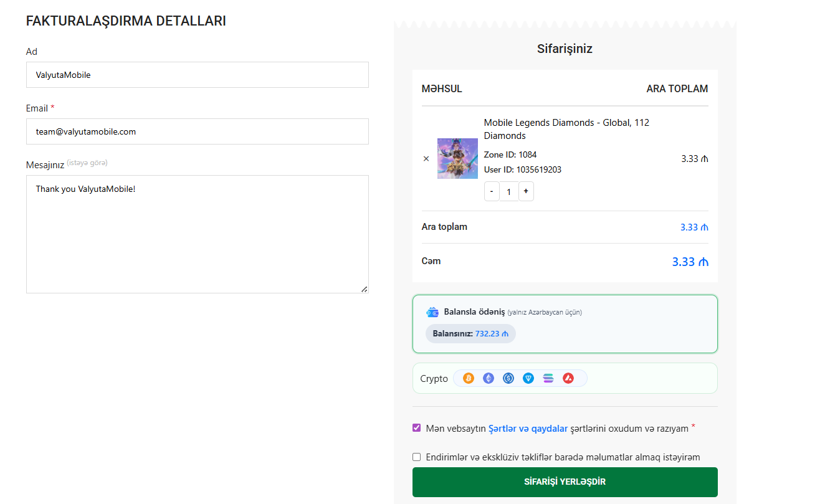This screenshot has height=504, width=825.
Task: Increase diamond quantity with plus button
Action: point(526,191)
